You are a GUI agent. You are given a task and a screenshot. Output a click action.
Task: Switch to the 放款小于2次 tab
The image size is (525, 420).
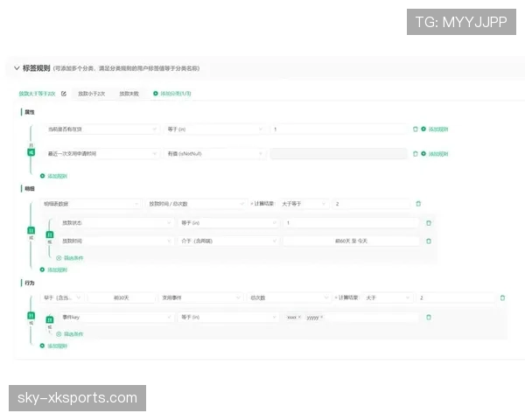[91, 94]
